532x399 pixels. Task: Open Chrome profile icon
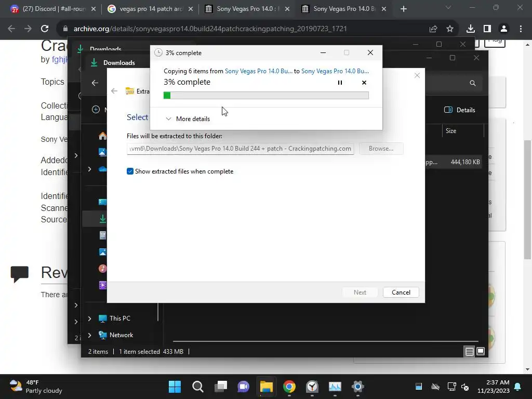pos(504,29)
